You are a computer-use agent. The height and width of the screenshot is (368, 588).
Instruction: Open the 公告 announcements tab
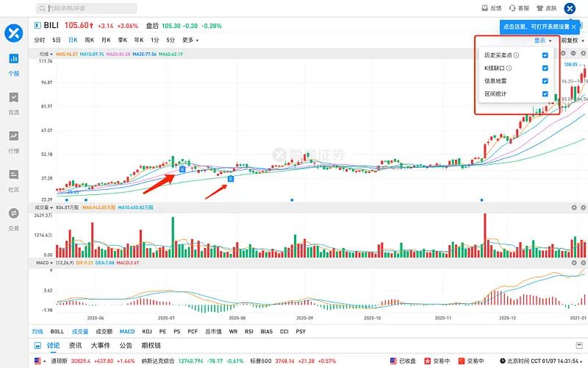tap(126, 345)
